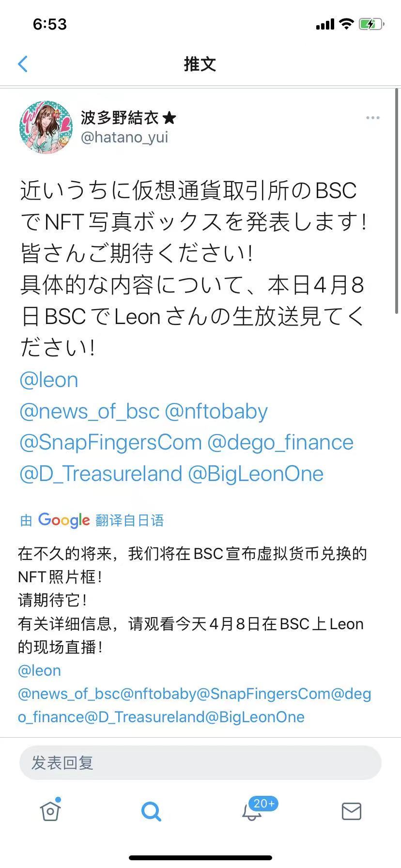Viewport: 401px width, 868px height.
Task: Click the vertical scrollbar on the right
Action: coord(398,194)
